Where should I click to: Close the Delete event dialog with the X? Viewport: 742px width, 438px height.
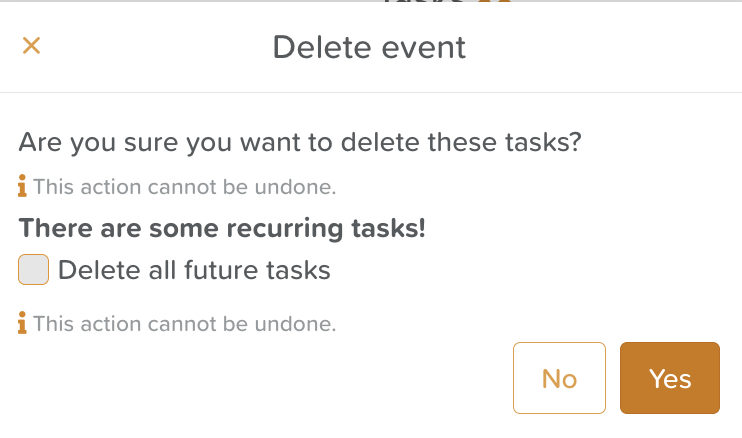coord(31,46)
